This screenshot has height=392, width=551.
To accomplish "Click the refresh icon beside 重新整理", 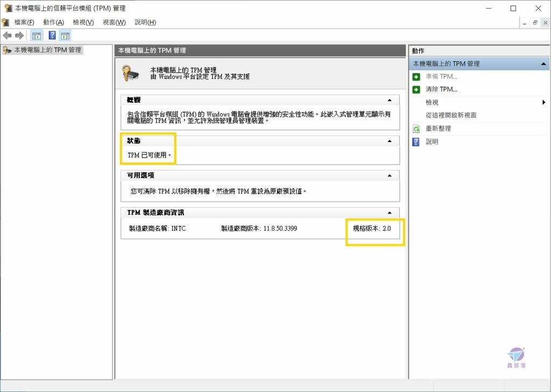I will click(416, 129).
